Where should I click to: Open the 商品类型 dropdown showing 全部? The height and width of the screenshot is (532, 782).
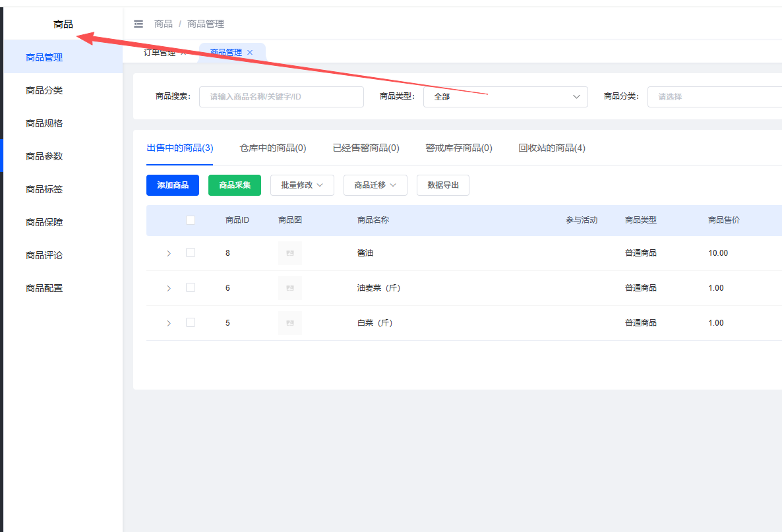pyautogui.click(x=505, y=97)
